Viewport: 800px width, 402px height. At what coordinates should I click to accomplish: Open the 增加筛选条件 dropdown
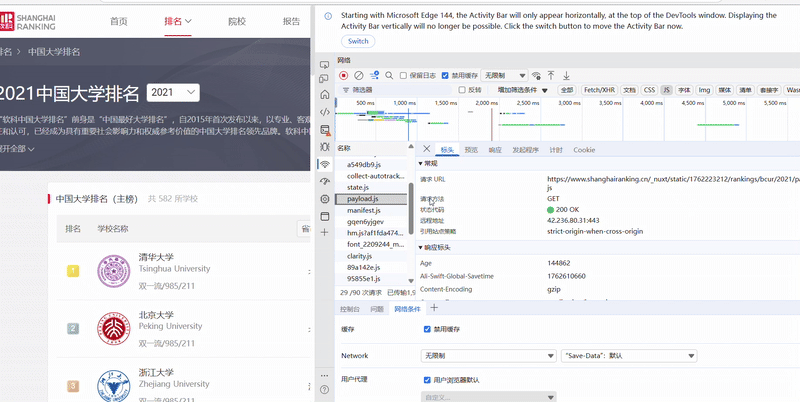pos(522,90)
